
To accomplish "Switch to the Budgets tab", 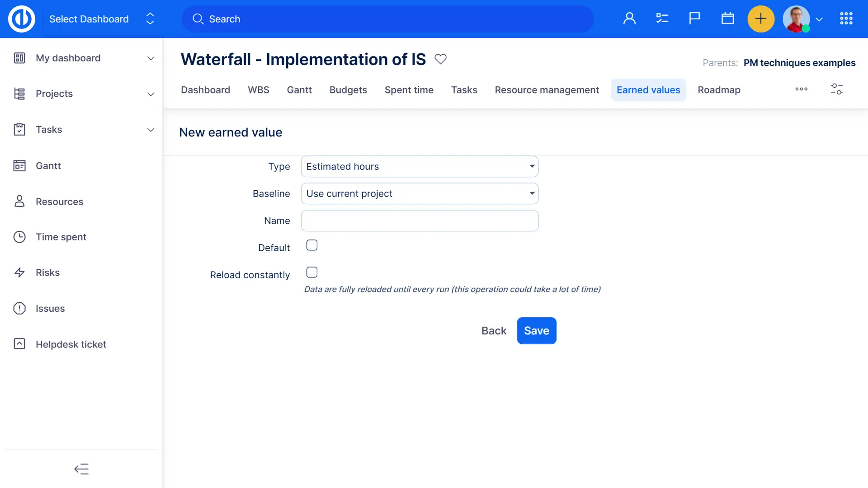I will pos(348,90).
